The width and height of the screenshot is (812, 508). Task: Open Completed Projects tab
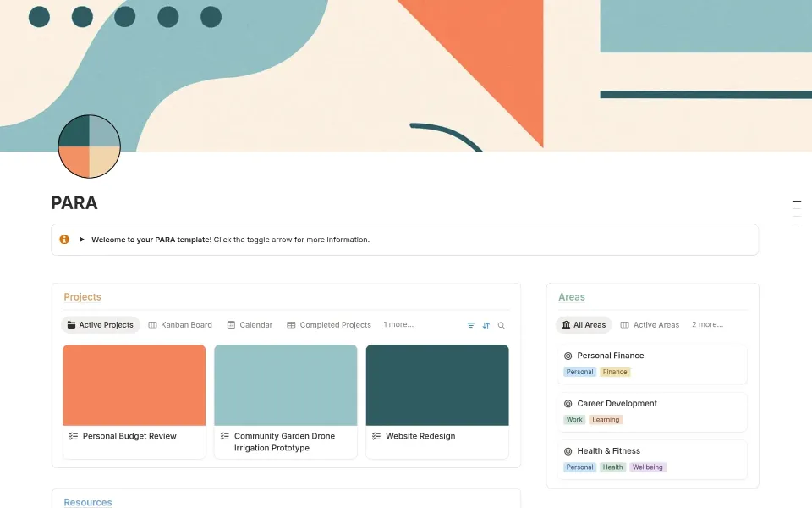[x=329, y=325]
